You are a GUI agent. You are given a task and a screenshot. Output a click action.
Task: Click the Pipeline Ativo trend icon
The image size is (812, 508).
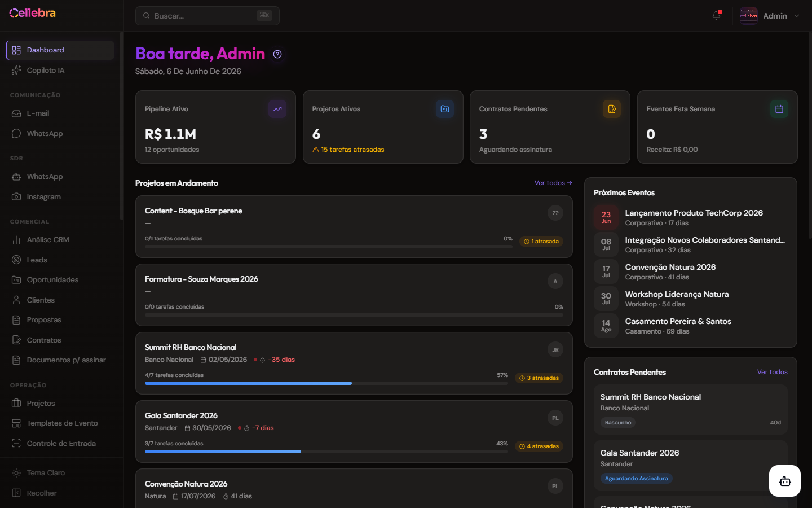(x=277, y=109)
